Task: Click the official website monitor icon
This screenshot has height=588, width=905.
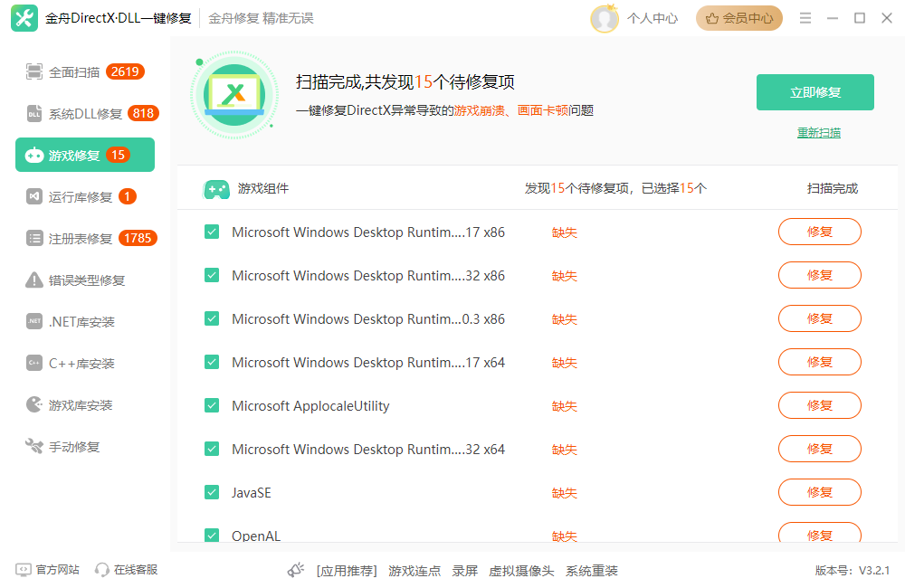Action: (24, 570)
